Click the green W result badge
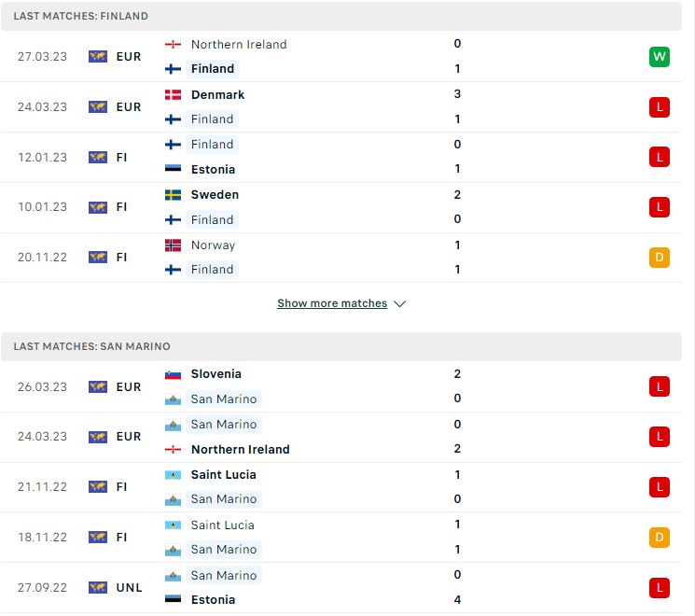Screen dimensions: 695x616 tap(660, 57)
